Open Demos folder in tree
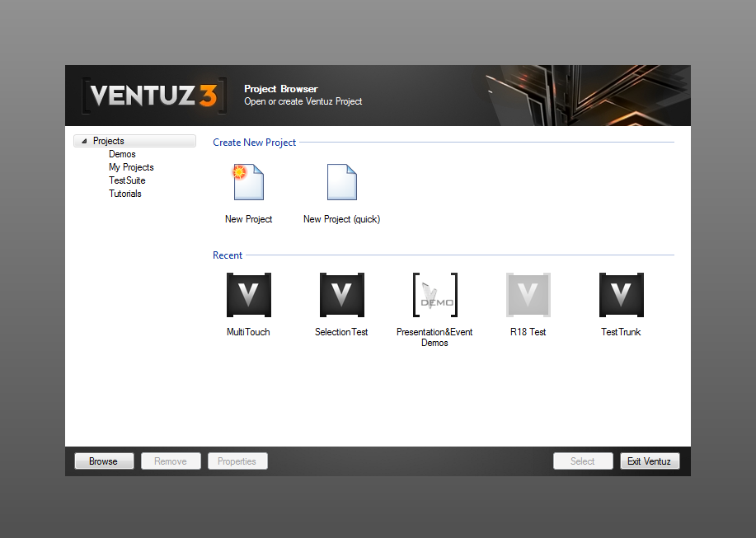This screenshot has width=756, height=538. pos(122,154)
